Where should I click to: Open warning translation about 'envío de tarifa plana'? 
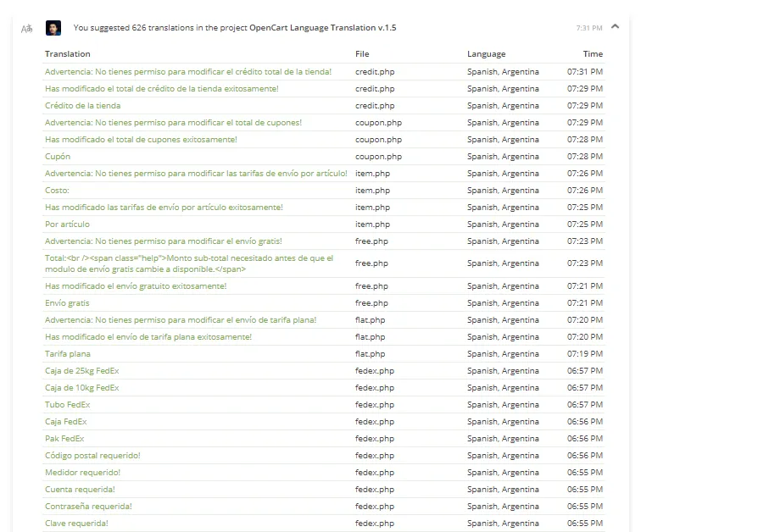pos(181,320)
